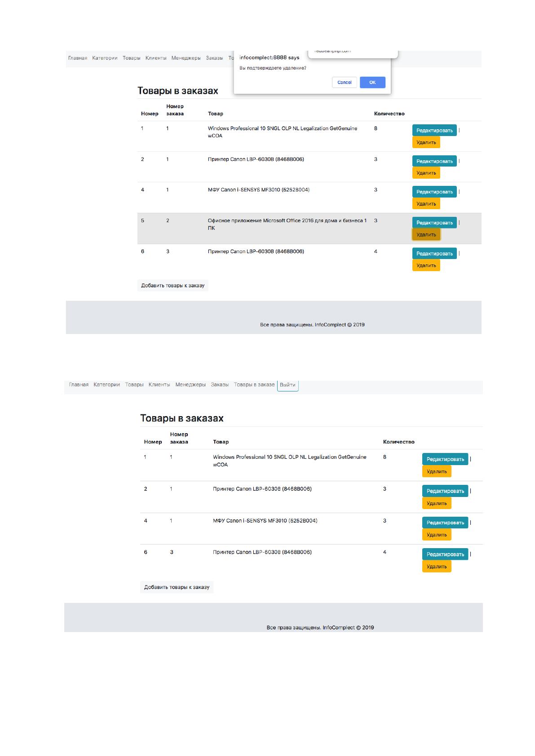Click highlighted Удалить for Microsoft Office 2016 row

[426, 234]
